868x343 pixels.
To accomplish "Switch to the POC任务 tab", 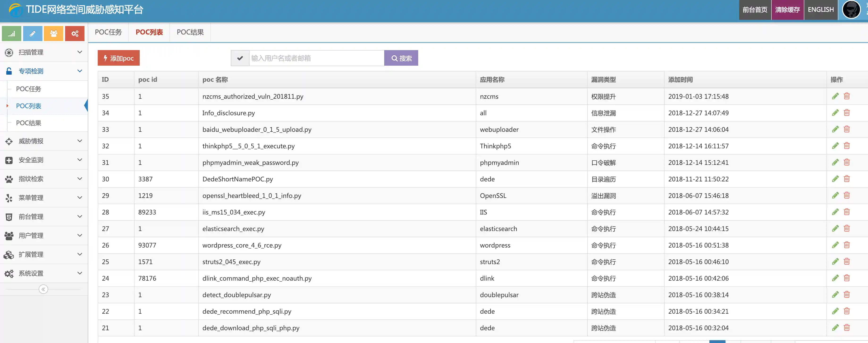I will point(108,32).
